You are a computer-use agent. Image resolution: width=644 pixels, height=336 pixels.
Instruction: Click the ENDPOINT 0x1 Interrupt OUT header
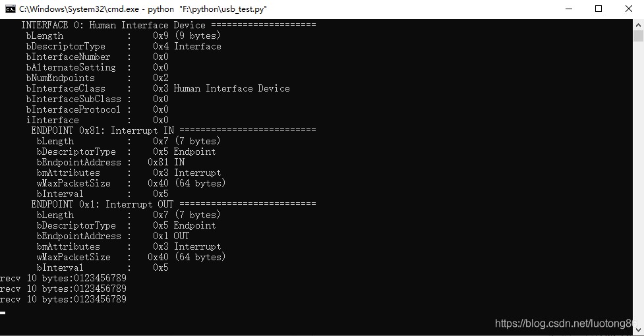pos(103,204)
